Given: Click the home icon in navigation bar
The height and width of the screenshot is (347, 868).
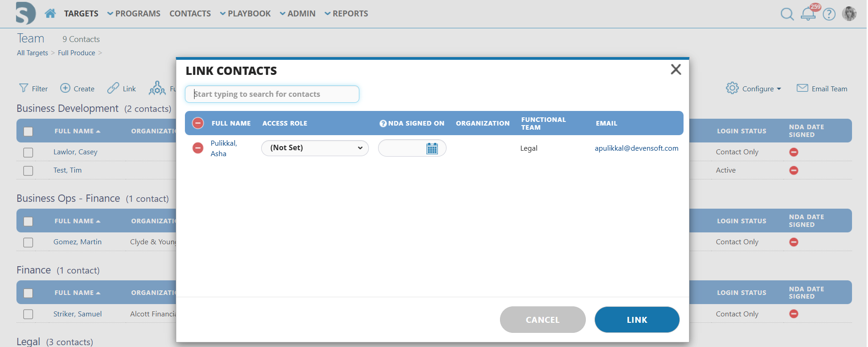Looking at the screenshot, I should tap(50, 13).
